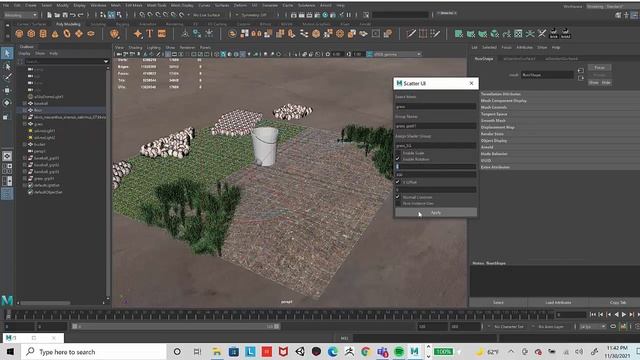Toggle the Y Offset checkbox in Scatter UI
Screen dimensions: 640x360
coord(398,182)
